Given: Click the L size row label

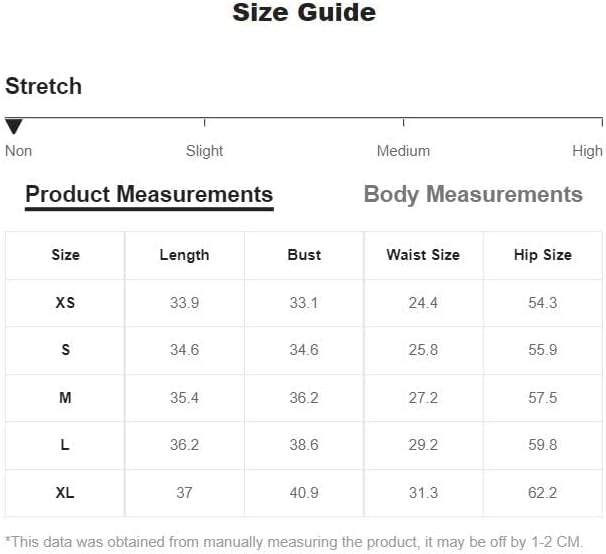Looking at the screenshot, I should pyautogui.click(x=65, y=445).
